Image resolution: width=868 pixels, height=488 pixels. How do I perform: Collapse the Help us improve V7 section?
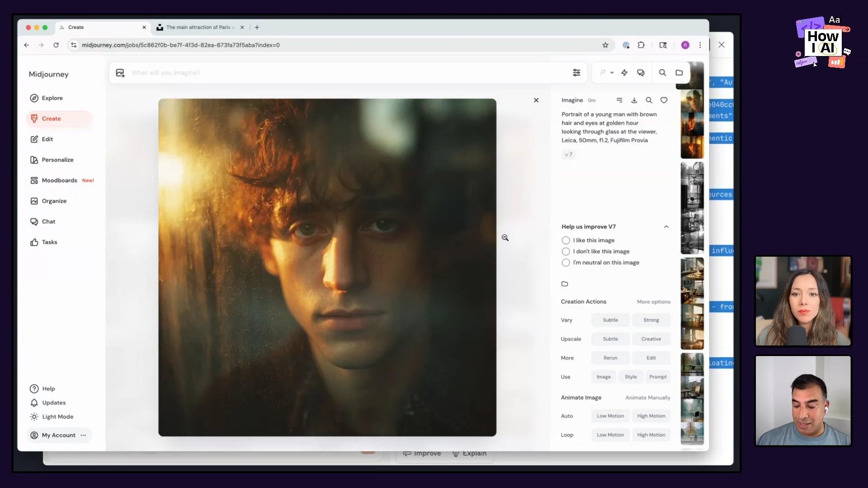[666, 227]
